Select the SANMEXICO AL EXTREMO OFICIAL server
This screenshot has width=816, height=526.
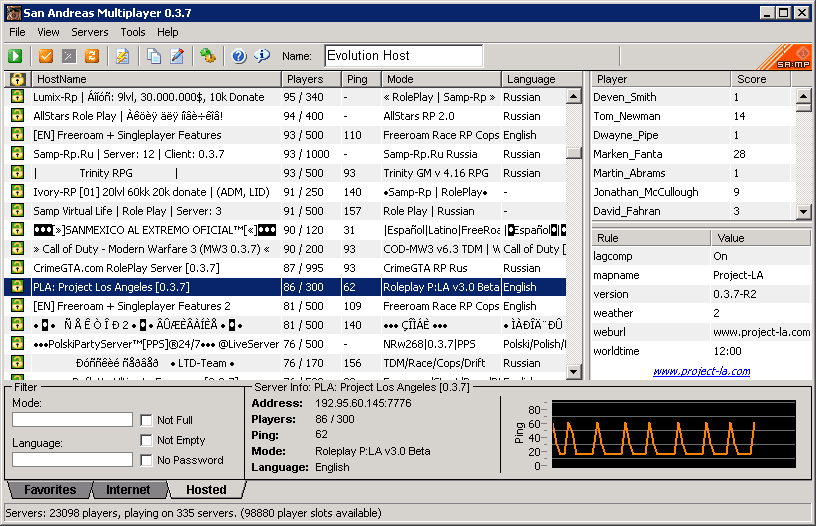coord(285,230)
